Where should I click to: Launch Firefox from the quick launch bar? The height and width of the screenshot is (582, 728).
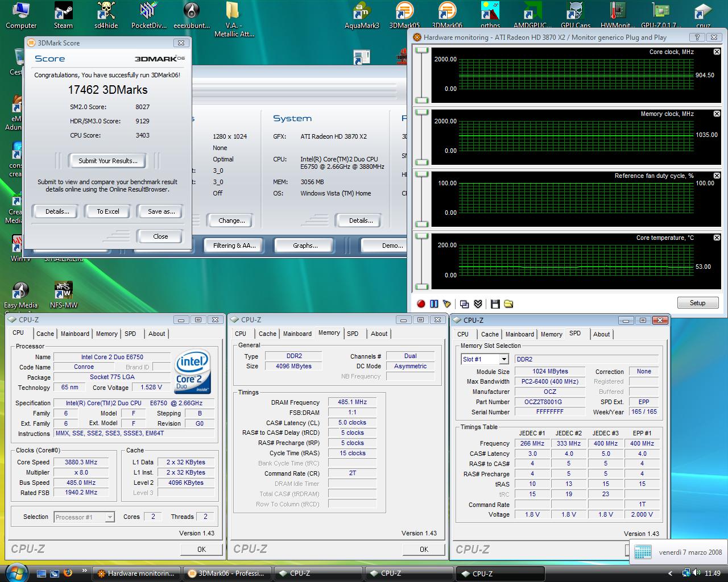pyautogui.click(x=68, y=573)
